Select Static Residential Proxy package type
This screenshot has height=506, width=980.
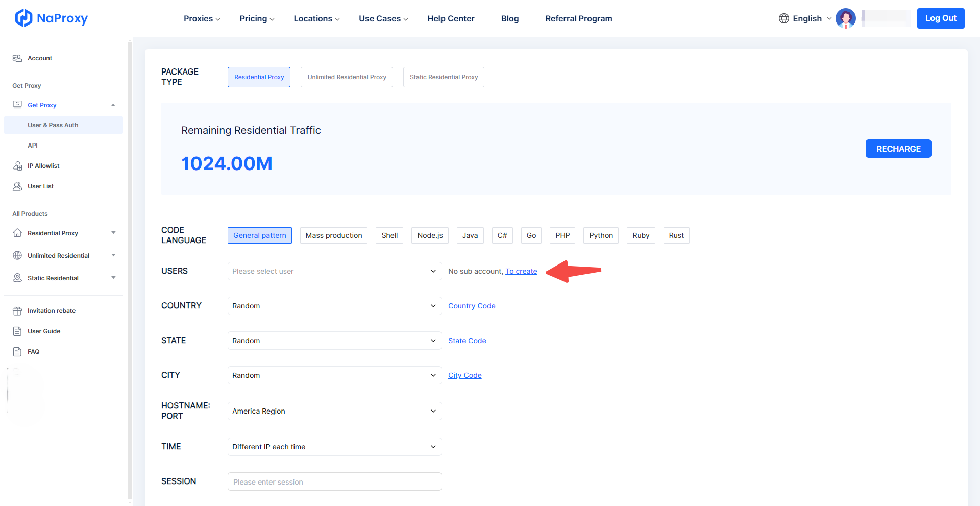click(444, 77)
